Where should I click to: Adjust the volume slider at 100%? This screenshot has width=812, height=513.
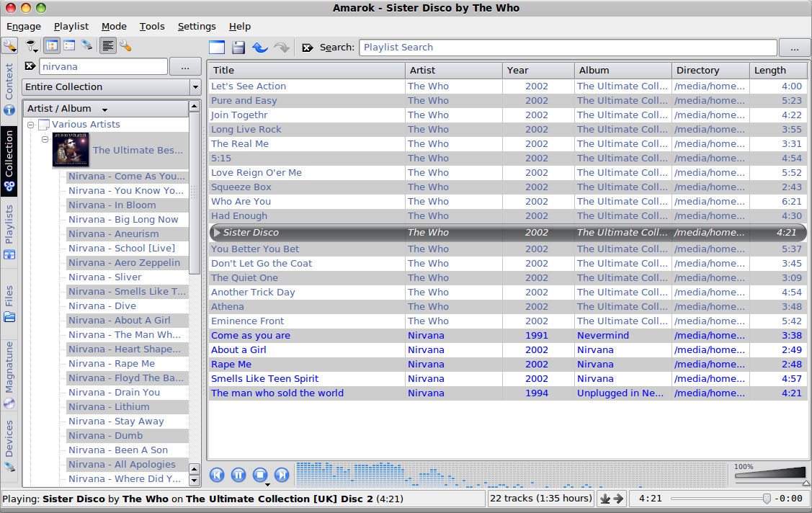(x=771, y=474)
